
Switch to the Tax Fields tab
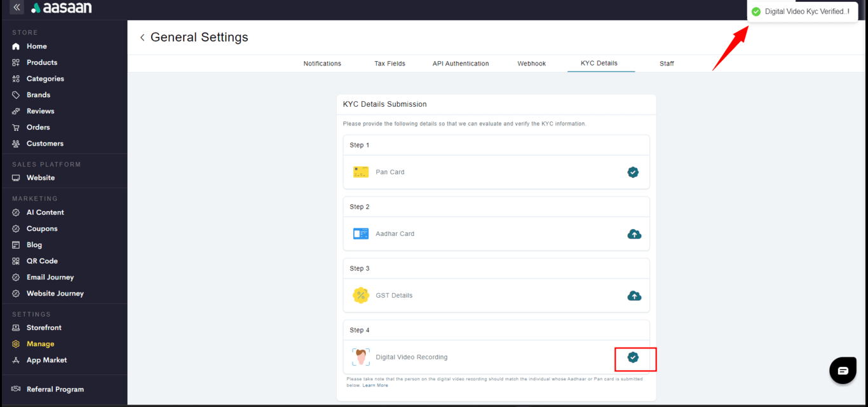tap(390, 64)
